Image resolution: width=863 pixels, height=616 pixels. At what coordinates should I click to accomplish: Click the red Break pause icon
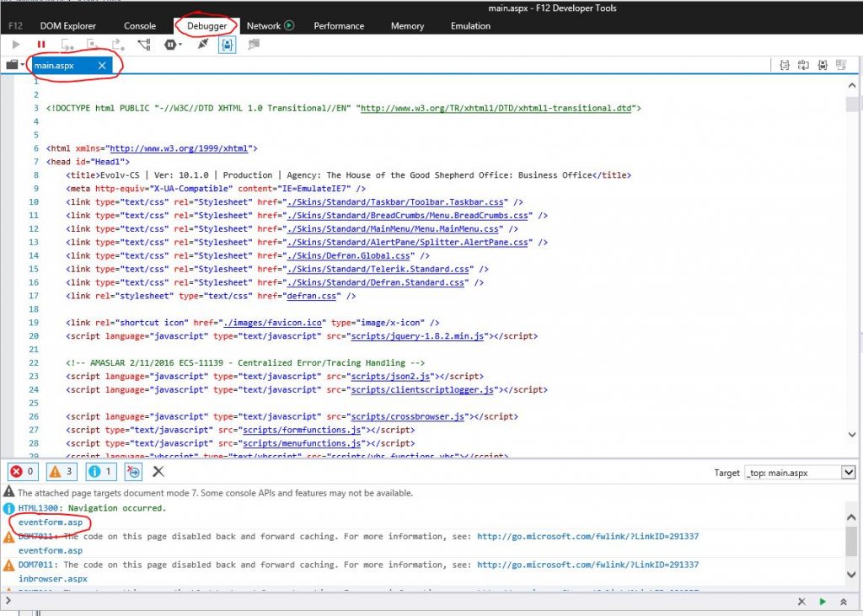(41, 45)
